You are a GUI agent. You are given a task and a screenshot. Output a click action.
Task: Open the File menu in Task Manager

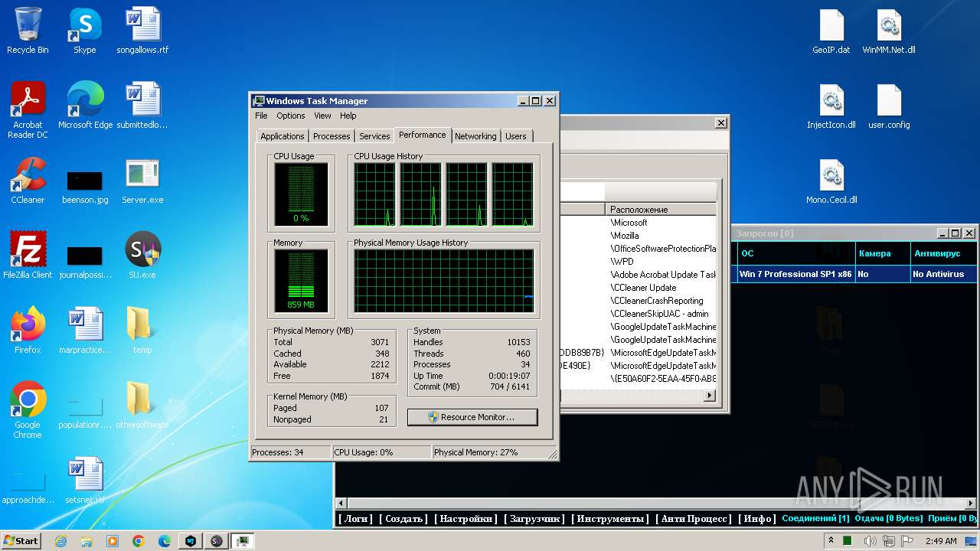pyautogui.click(x=261, y=116)
